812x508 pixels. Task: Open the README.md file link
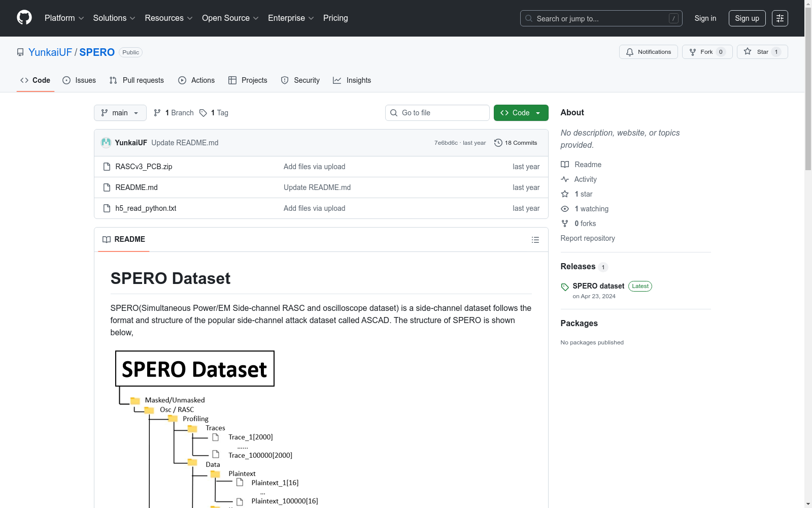[137, 187]
